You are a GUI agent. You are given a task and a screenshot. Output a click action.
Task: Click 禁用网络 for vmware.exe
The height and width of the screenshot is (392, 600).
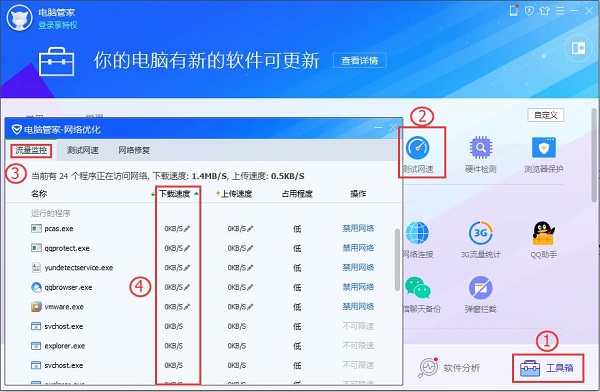point(358,307)
